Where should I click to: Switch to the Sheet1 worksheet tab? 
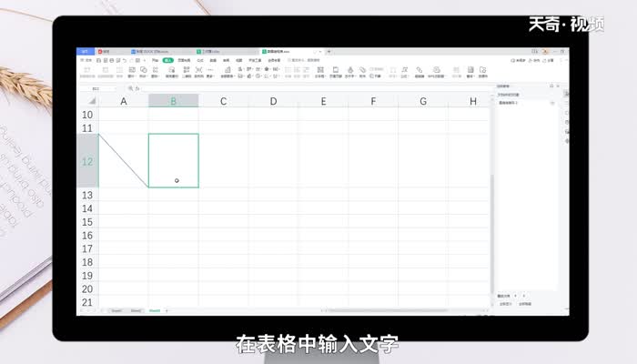(116, 311)
